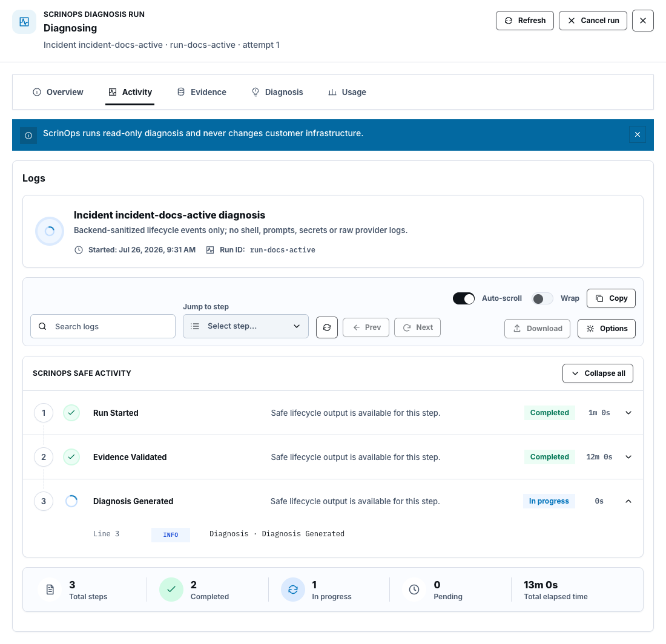Image resolution: width=666 pixels, height=644 pixels.
Task: Select the Activity tab
Action: click(x=130, y=92)
